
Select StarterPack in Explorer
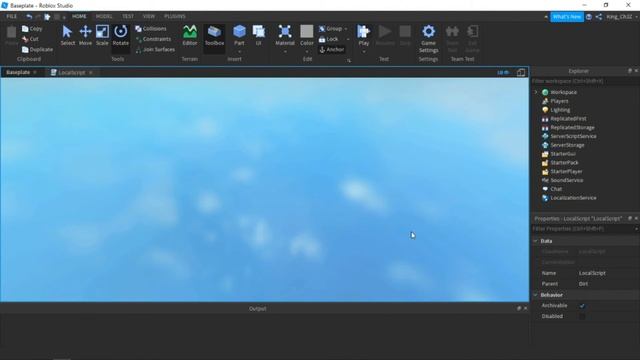(564, 162)
